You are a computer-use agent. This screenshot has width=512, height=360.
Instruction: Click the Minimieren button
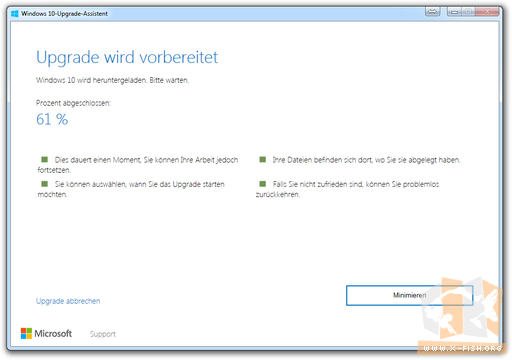409,295
